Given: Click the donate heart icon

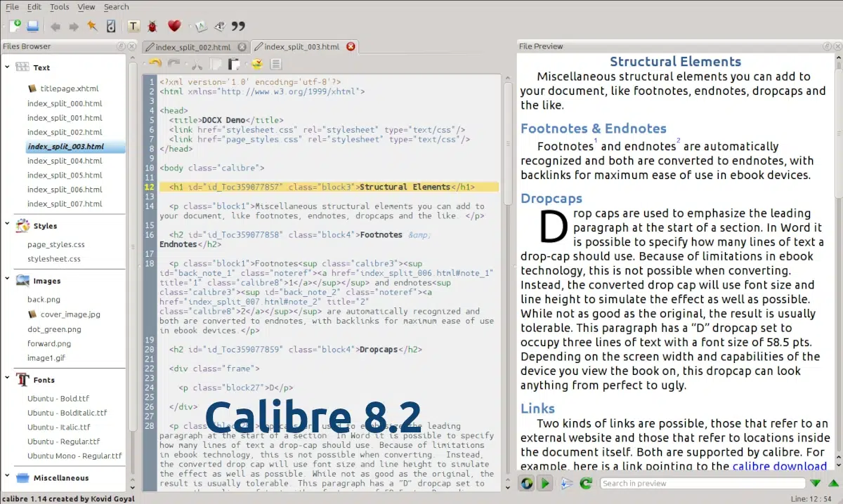Looking at the screenshot, I should coord(174,26).
